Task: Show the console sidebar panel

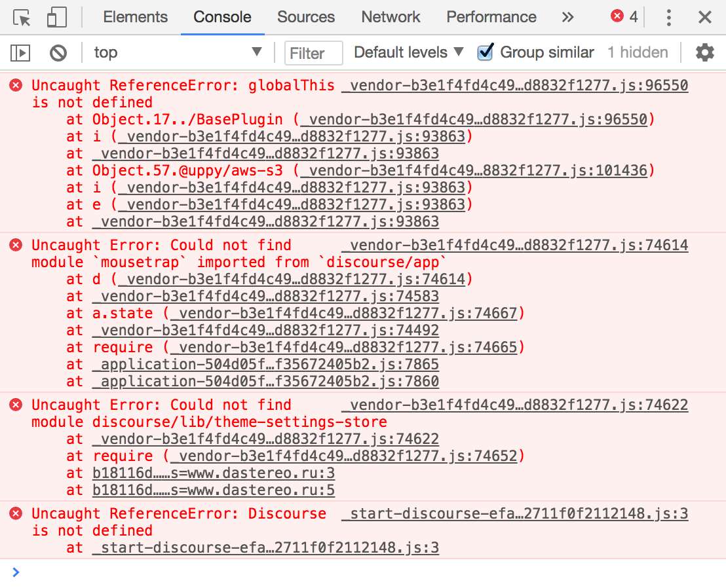Action: pyautogui.click(x=21, y=52)
